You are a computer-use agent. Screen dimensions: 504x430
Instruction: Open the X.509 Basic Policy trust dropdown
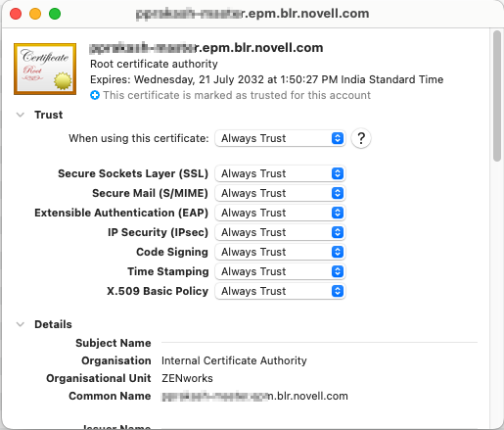click(x=280, y=291)
